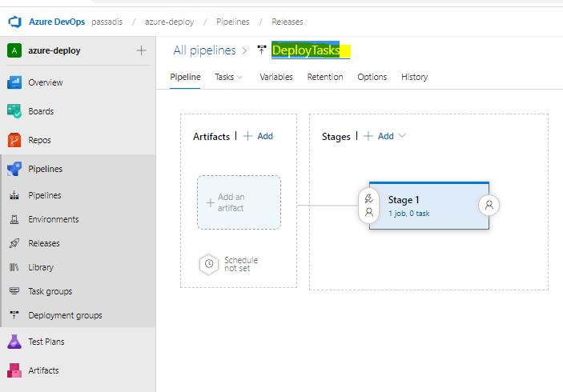Image resolution: width=563 pixels, height=392 pixels.
Task: Open Artifacts in the sidebar
Action: tap(43, 370)
